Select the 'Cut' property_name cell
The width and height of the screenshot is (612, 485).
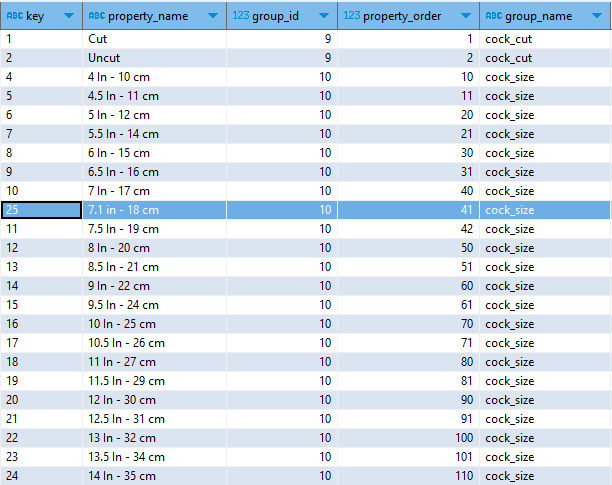click(x=155, y=39)
